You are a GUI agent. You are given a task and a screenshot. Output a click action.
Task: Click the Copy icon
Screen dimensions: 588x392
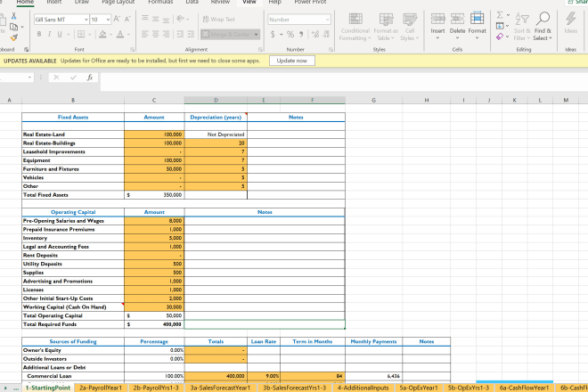point(14,27)
